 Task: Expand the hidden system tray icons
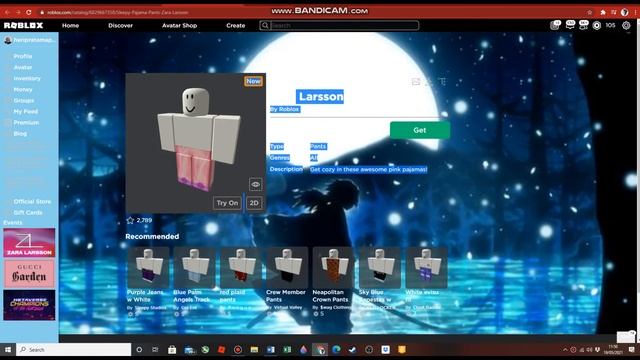click(x=565, y=349)
